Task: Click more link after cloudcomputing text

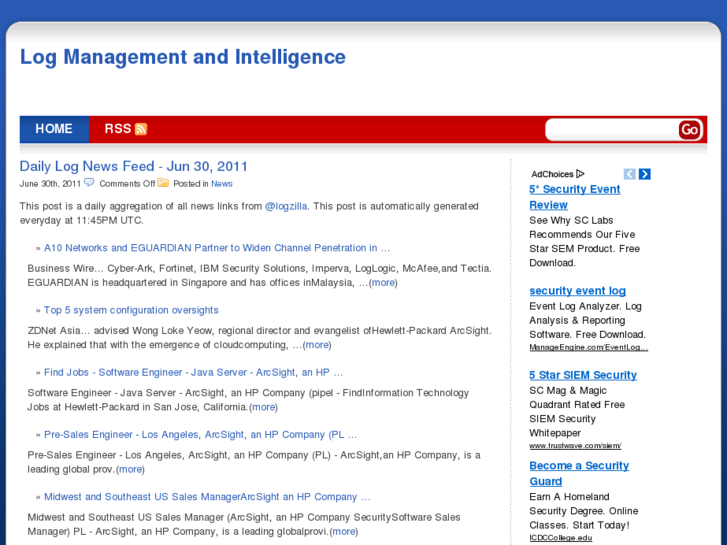Action: click(317, 345)
